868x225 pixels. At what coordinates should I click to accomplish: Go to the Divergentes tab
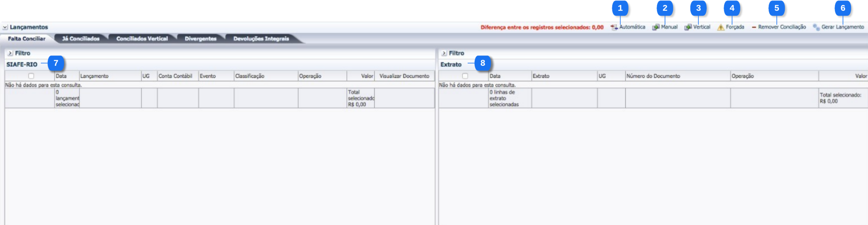[200, 39]
